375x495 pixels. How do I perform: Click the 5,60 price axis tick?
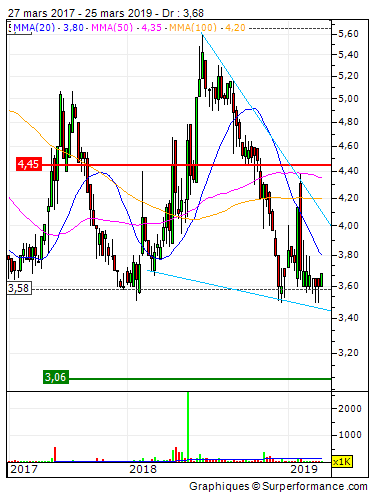pos(348,34)
